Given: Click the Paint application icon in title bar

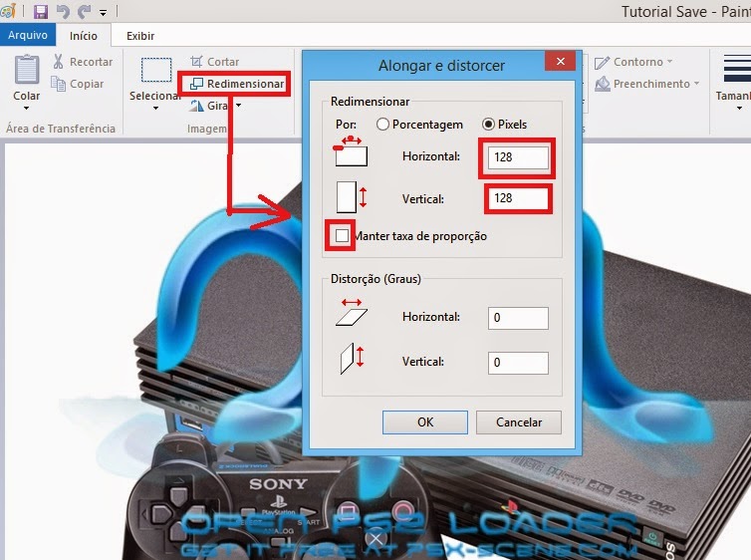Looking at the screenshot, I should pyautogui.click(x=8, y=11).
